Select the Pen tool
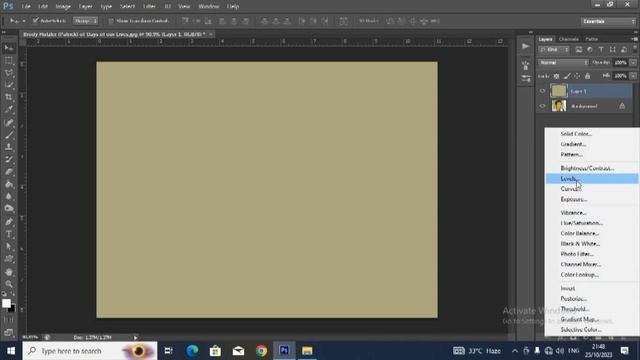The height and width of the screenshot is (360, 640). (9, 222)
